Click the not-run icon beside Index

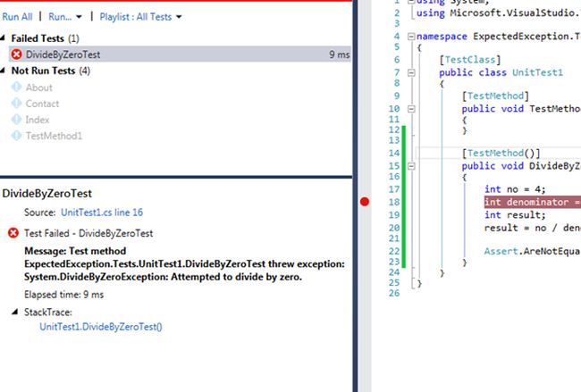pyautogui.click(x=16, y=119)
